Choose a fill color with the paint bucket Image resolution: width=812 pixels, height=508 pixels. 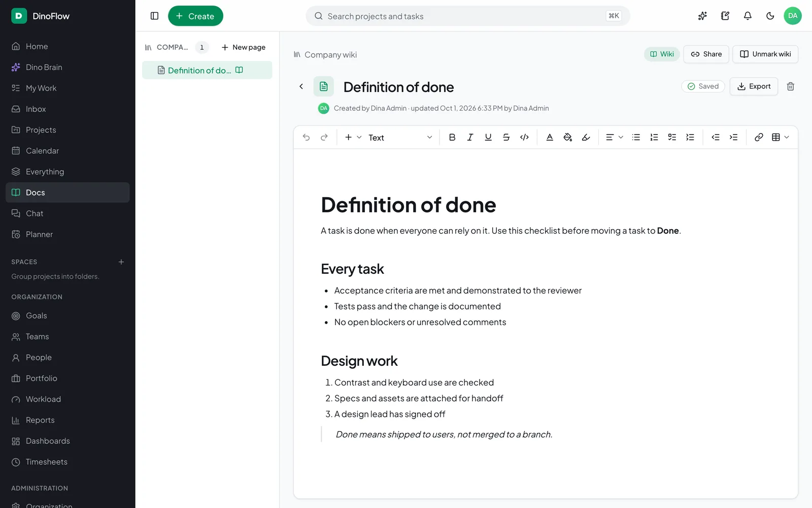click(x=568, y=137)
